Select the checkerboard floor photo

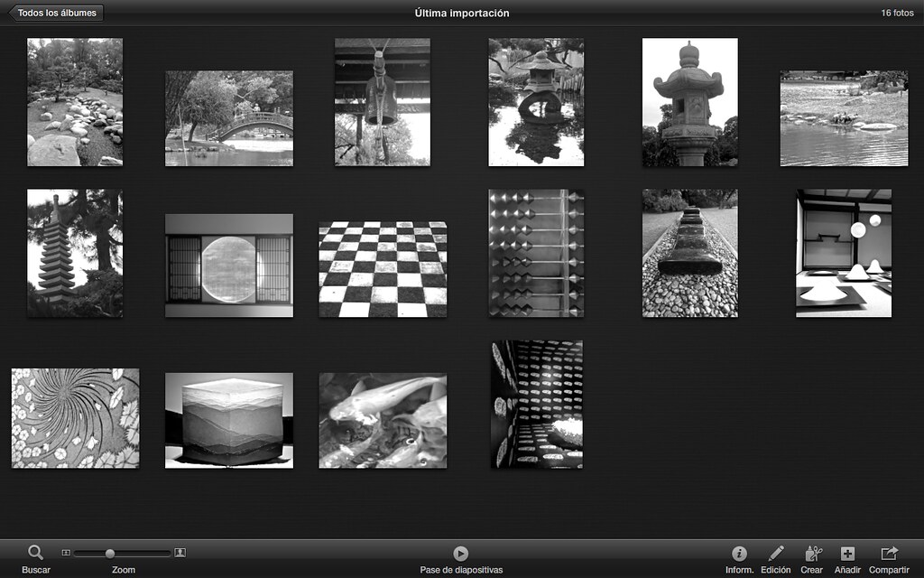[x=383, y=269]
